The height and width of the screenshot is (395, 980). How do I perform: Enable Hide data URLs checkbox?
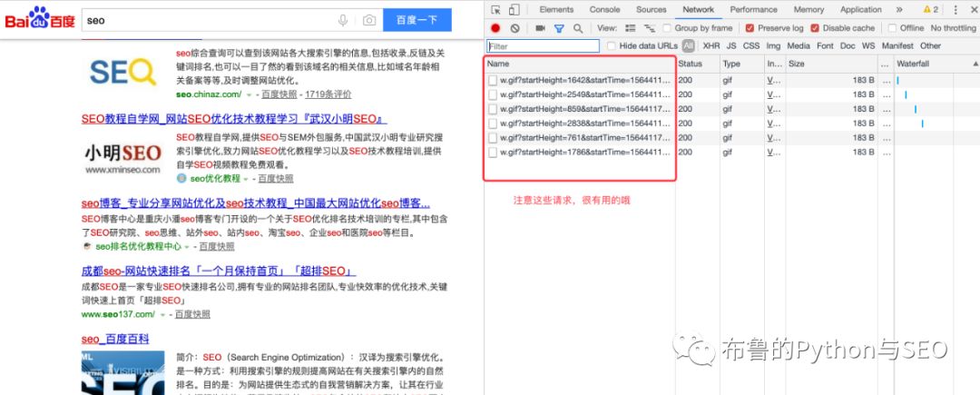[x=612, y=45]
